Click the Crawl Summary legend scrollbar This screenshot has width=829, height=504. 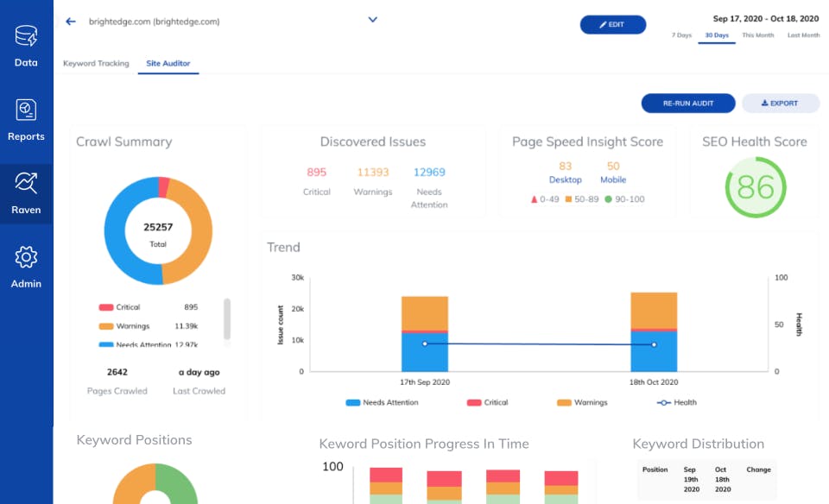(x=227, y=319)
